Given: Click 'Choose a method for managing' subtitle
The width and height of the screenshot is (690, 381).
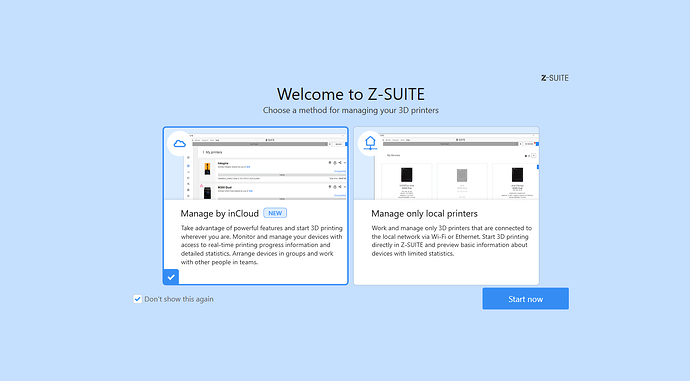Looking at the screenshot, I should click(x=351, y=110).
